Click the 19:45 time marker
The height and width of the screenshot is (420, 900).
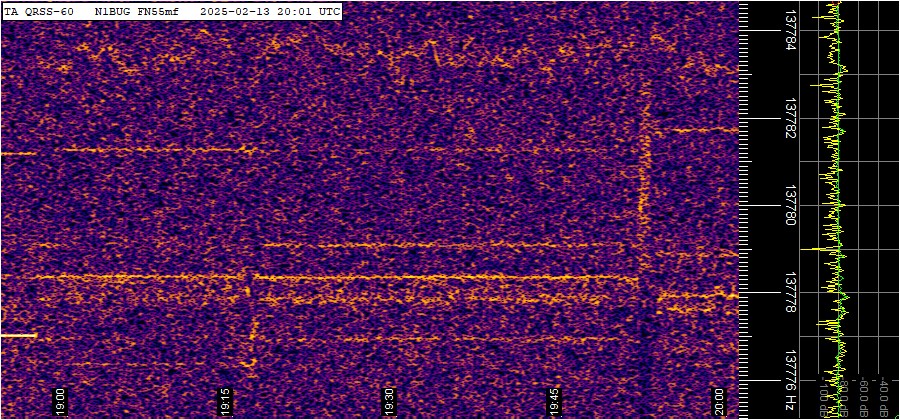556,399
